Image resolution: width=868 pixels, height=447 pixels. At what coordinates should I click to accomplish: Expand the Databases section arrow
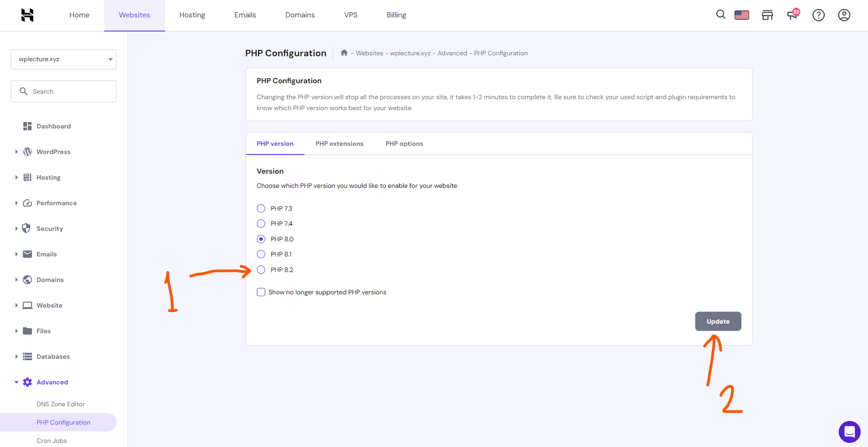click(x=16, y=356)
